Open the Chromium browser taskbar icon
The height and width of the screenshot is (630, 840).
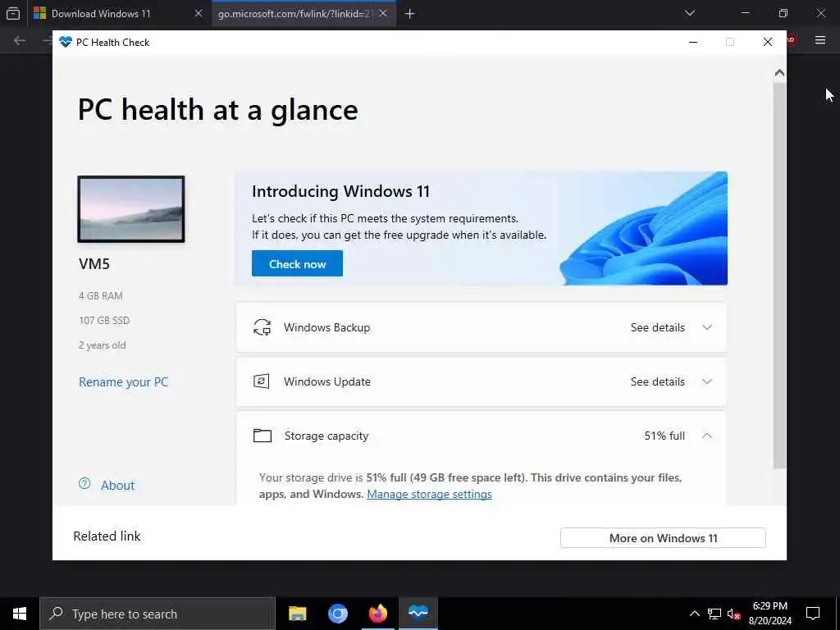coord(337,614)
